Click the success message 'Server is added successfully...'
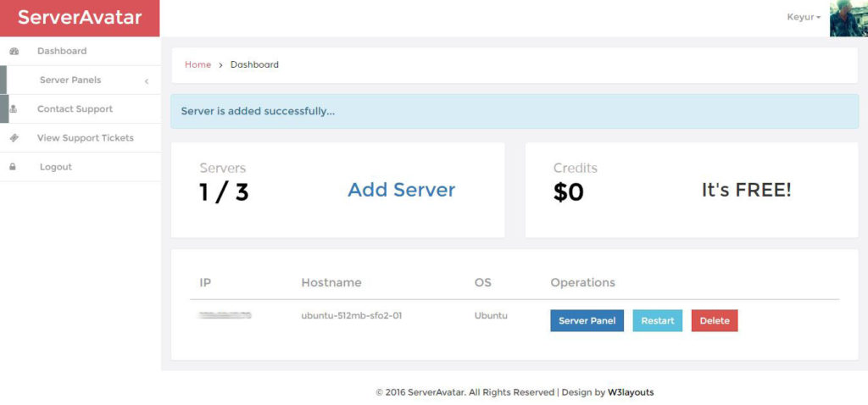 point(258,111)
